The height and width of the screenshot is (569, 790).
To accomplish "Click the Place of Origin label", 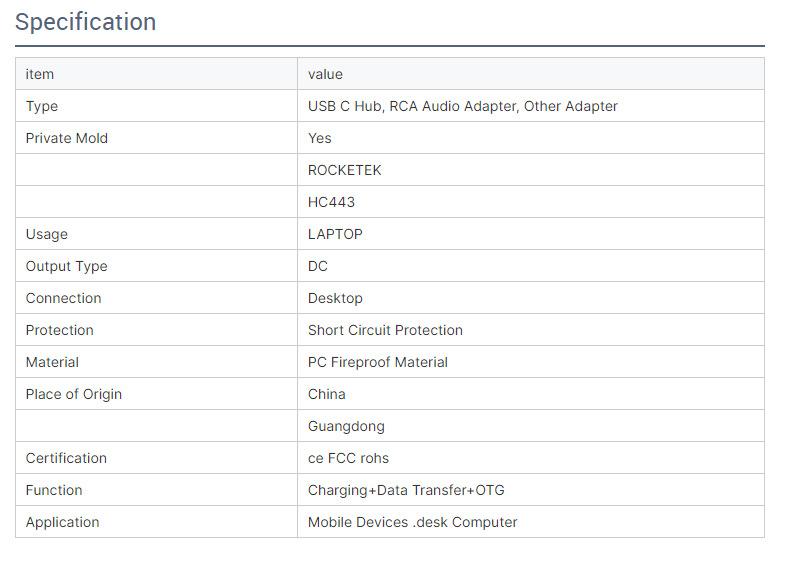I will (x=73, y=394).
